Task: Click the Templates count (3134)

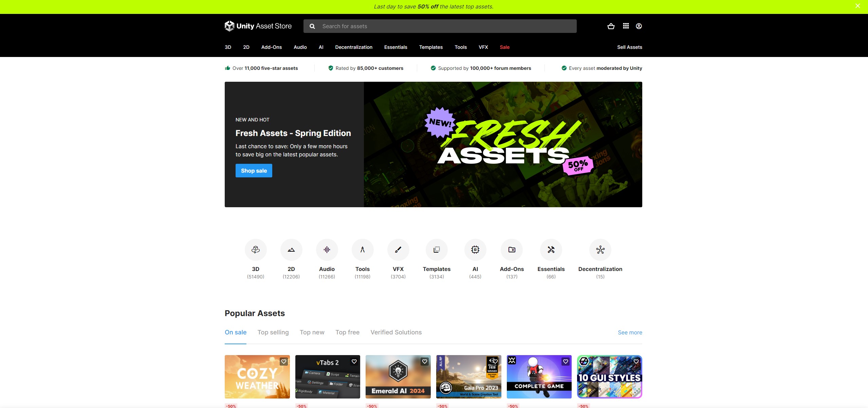Action: click(x=437, y=277)
